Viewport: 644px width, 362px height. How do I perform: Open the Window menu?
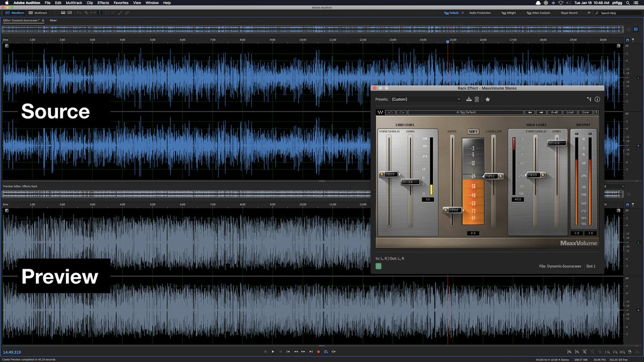[152, 3]
